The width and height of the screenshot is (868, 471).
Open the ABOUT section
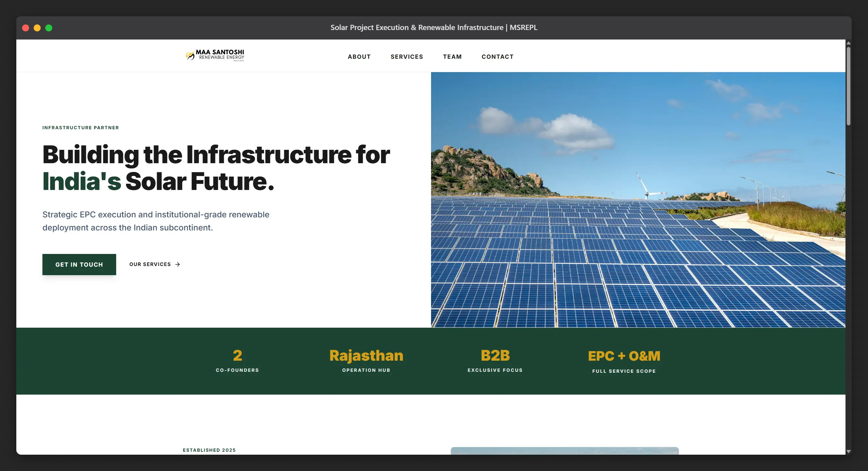359,57
